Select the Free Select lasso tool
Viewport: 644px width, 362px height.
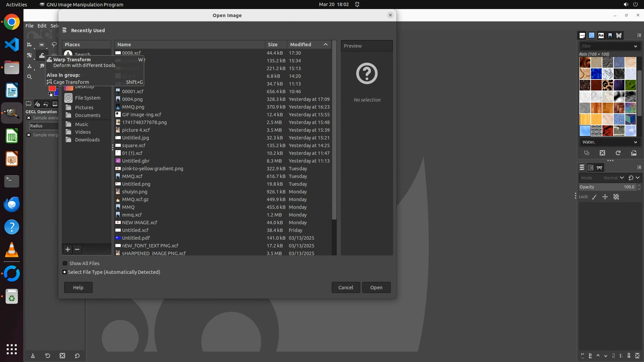point(54,45)
